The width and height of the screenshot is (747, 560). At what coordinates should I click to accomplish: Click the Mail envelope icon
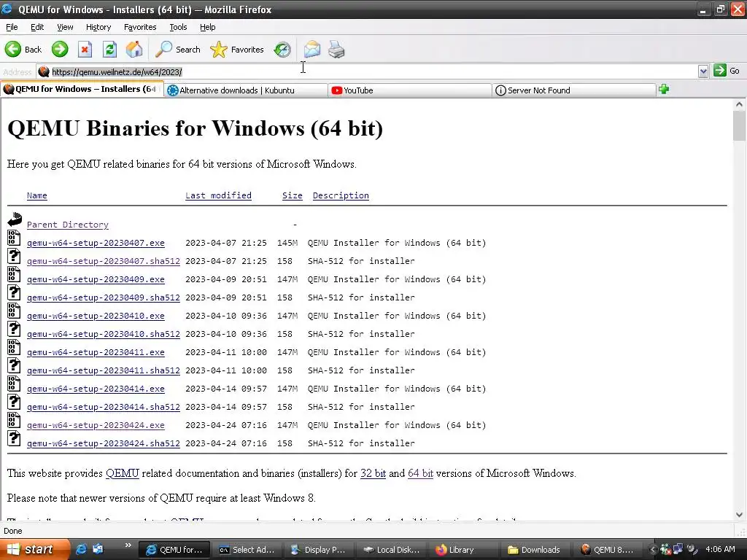coord(312,49)
